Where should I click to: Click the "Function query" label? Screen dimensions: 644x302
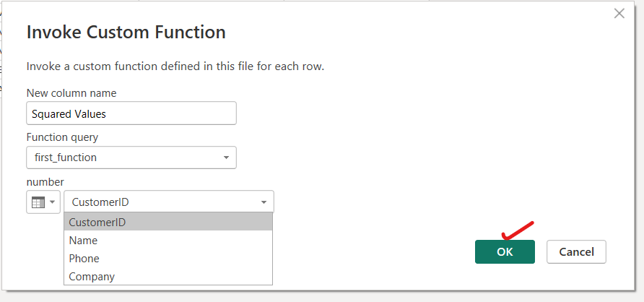62,137
